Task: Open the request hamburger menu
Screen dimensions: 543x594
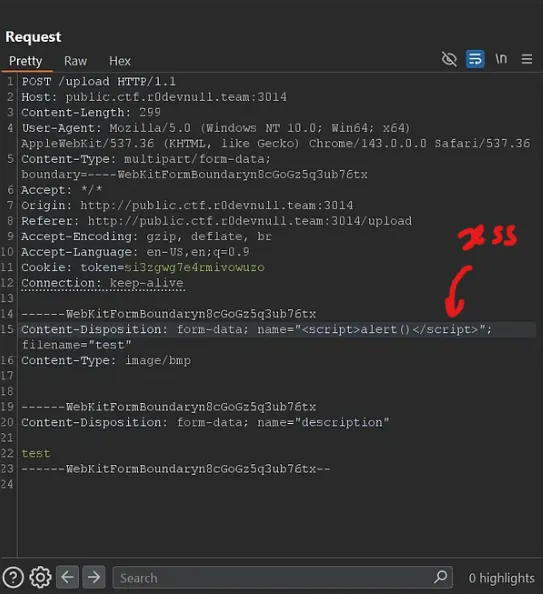Action: [527, 59]
